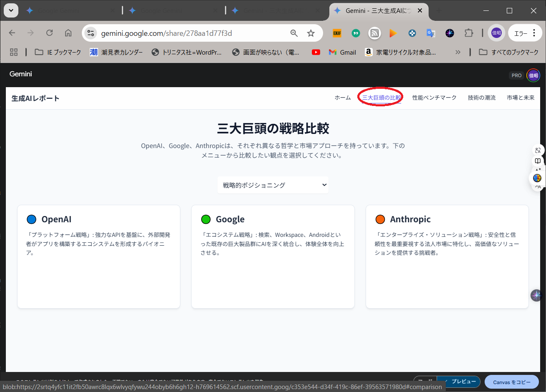The image size is (546, 392).
Task: Open the IE ブックマーク folder
Action: click(x=58, y=52)
